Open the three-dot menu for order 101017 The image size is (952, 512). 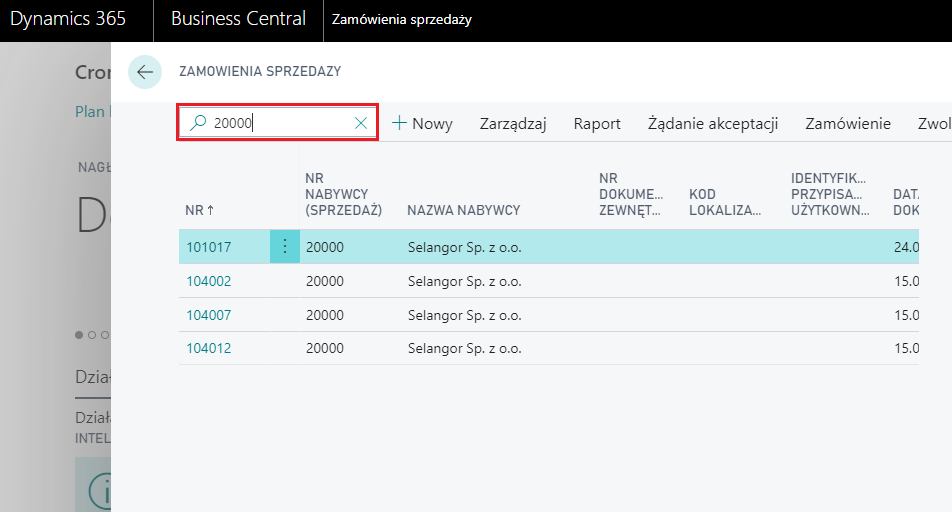pos(285,247)
